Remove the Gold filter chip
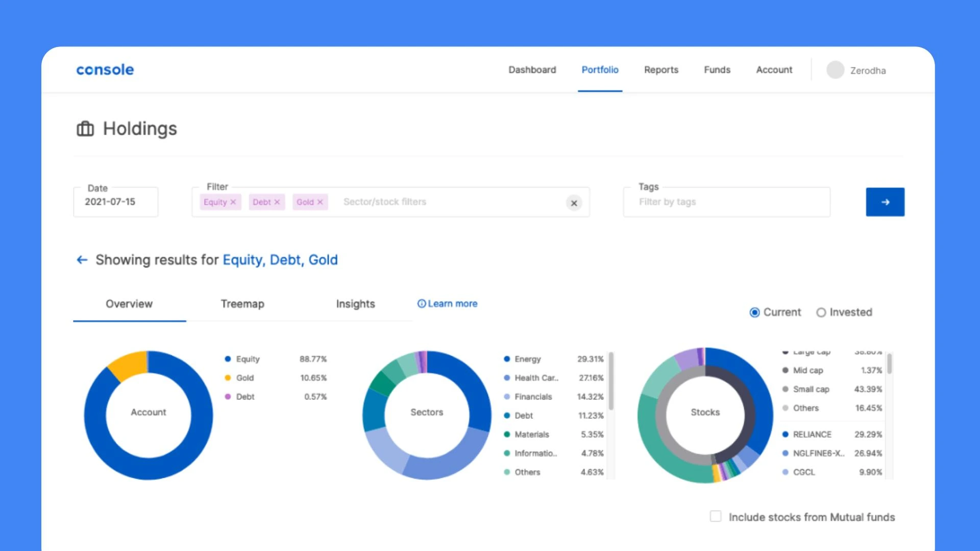This screenshot has height=551, width=980. coord(320,202)
